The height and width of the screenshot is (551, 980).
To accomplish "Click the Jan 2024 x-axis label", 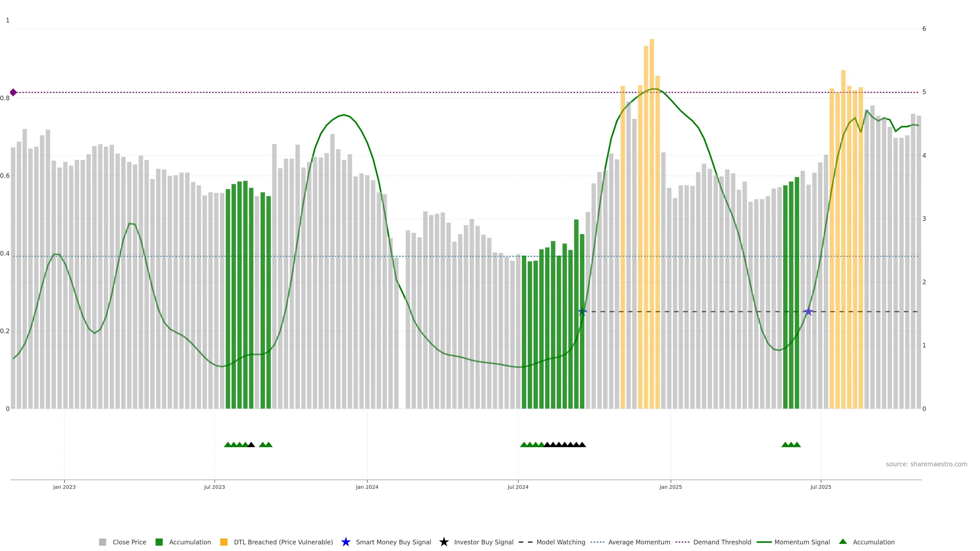I will (x=367, y=487).
